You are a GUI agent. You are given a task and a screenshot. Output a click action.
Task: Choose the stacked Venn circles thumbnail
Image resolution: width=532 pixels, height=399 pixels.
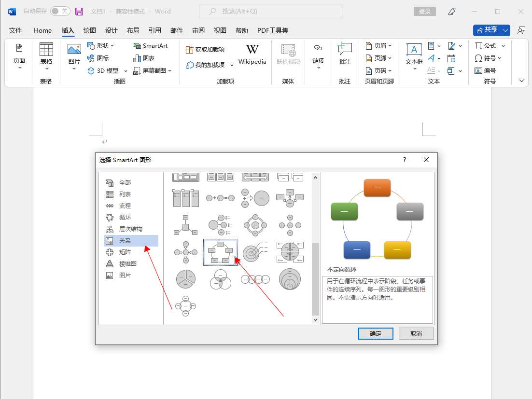click(x=290, y=279)
